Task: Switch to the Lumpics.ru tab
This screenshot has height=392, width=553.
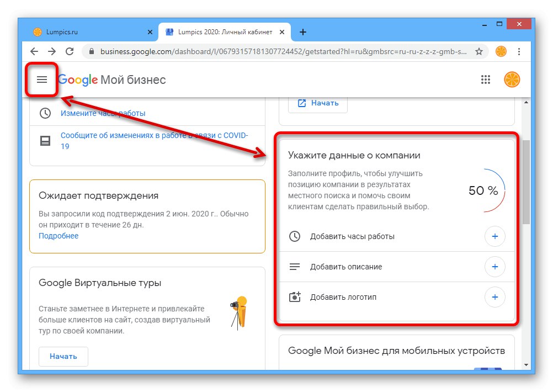Action: [88, 32]
